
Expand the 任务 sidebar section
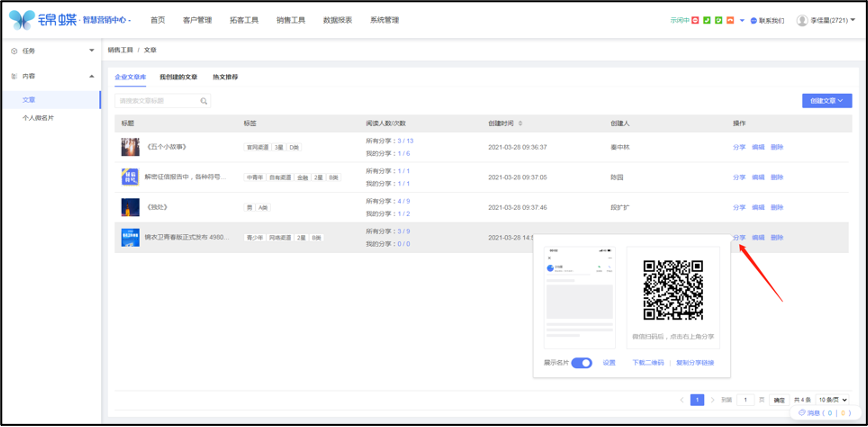[x=91, y=51]
